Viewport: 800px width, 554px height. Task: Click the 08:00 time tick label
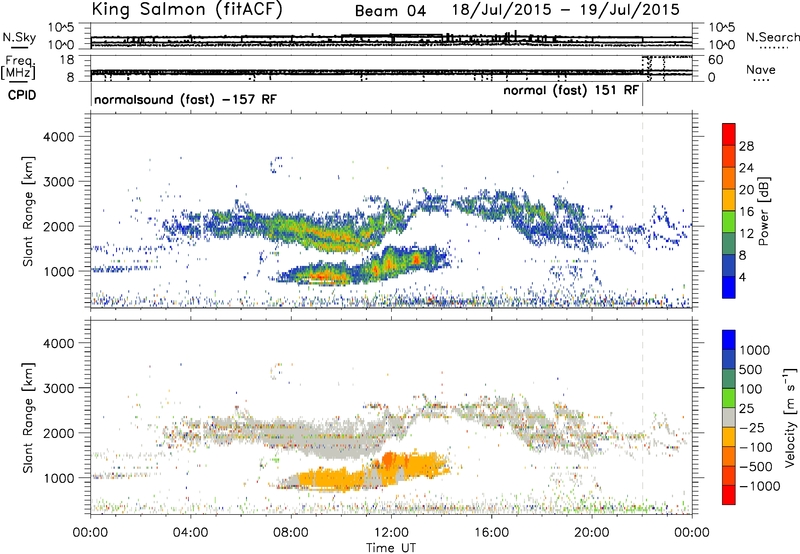(291, 533)
